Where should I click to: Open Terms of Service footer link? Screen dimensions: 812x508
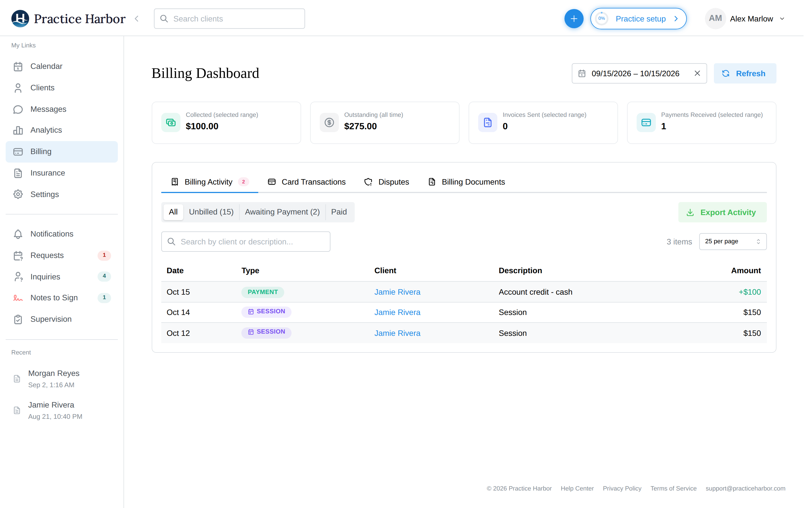point(673,489)
